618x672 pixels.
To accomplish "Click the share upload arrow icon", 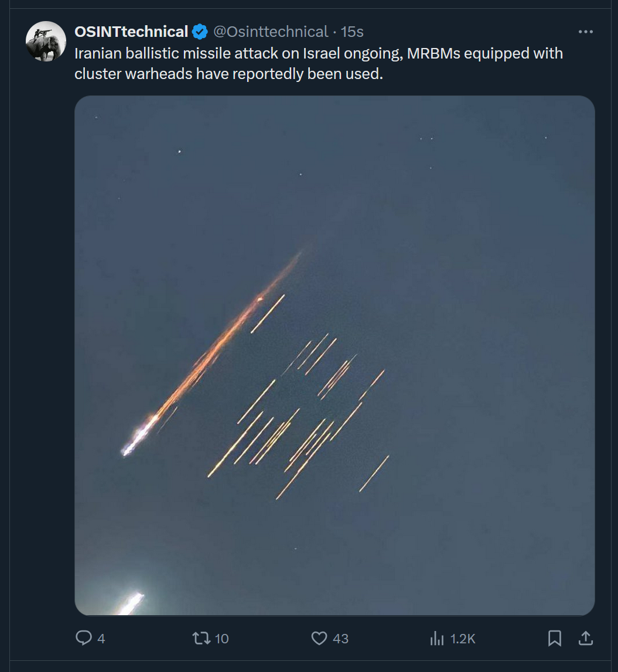I will pyautogui.click(x=585, y=637).
